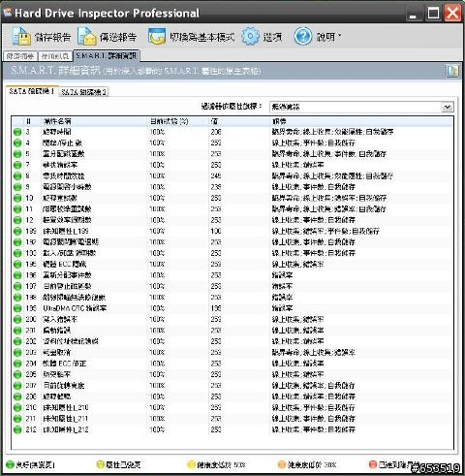Image resolution: width=465 pixels, height=476 pixels.
Task: Select attribute 196 reallocation event row
Action: click(x=232, y=275)
